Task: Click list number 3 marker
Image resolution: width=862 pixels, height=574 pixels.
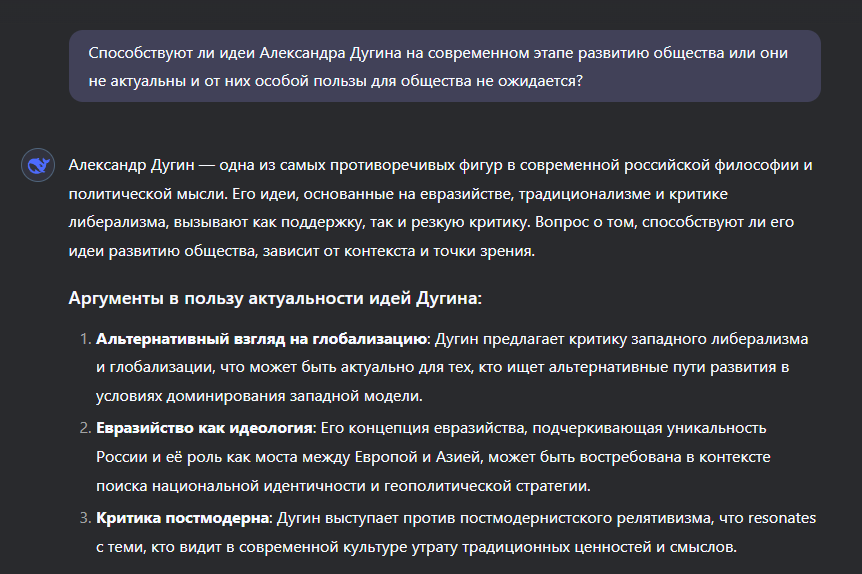Action: [83, 519]
